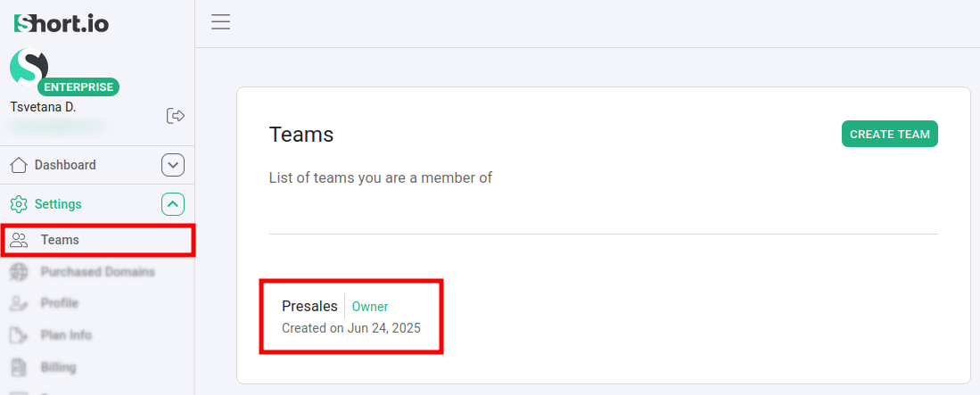Image resolution: width=980 pixels, height=395 pixels.
Task: Click the Plan Info document icon
Action: click(19, 335)
